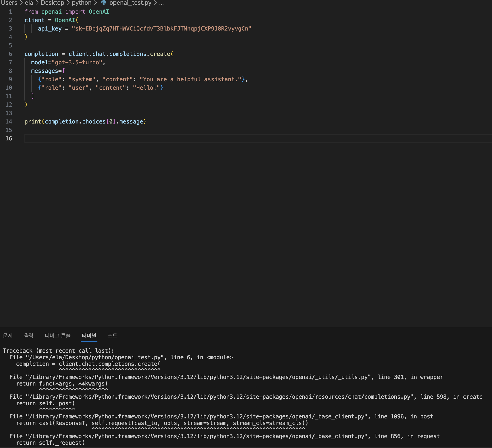Click 'return self._request(' terminal line
The height and width of the screenshot is (448, 492).
pyautogui.click(x=50, y=443)
